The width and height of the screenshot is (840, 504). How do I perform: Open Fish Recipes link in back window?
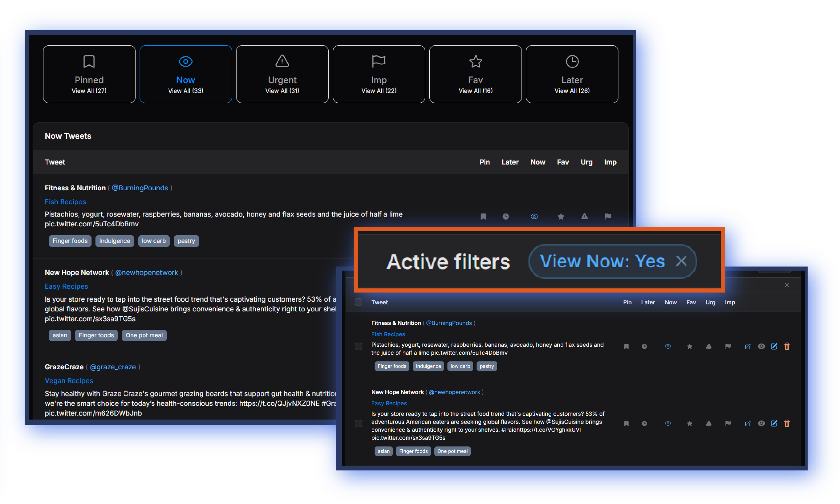(65, 202)
